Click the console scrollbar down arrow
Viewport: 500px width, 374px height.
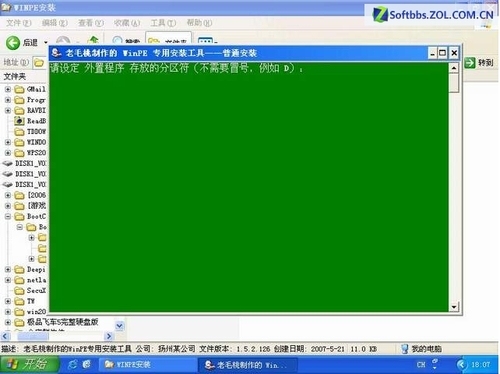[454, 307]
